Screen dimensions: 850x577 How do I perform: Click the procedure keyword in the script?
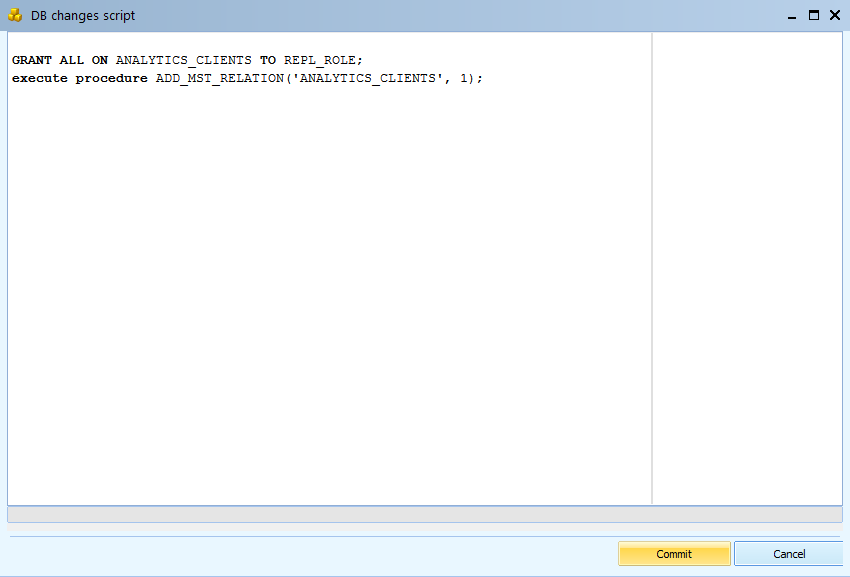(111, 78)
